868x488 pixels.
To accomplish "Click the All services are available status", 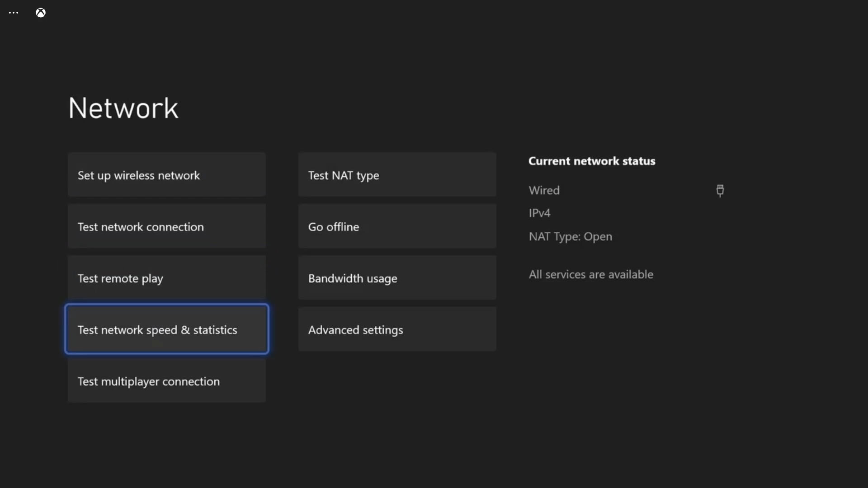I will pos(591,274).
